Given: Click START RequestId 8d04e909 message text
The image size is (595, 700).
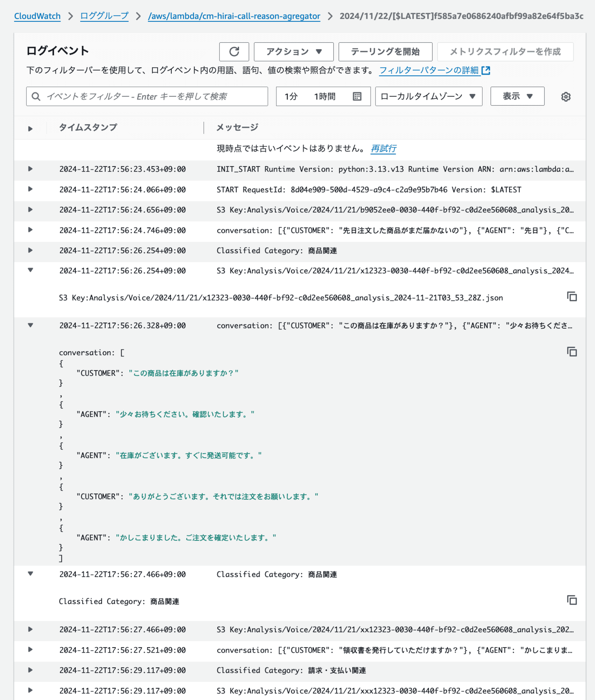Looking at the screenshot, I should [369, 190].
